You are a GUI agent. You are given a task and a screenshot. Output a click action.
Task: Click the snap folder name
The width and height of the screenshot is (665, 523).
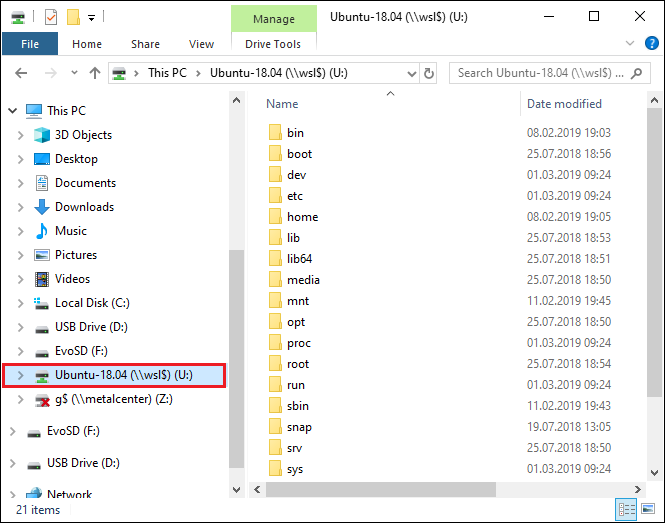point(299,427)
